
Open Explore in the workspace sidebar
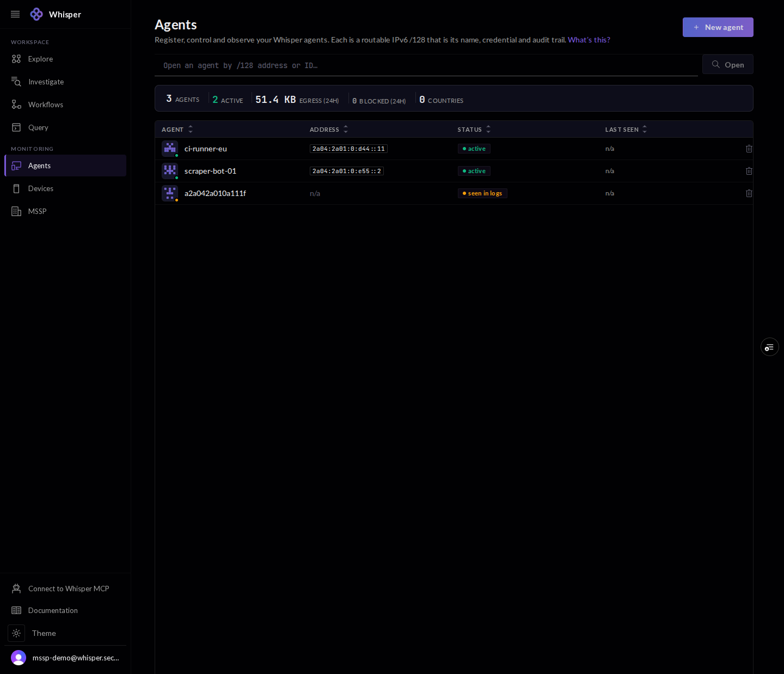pyautogui.click(x=65, y=59)
